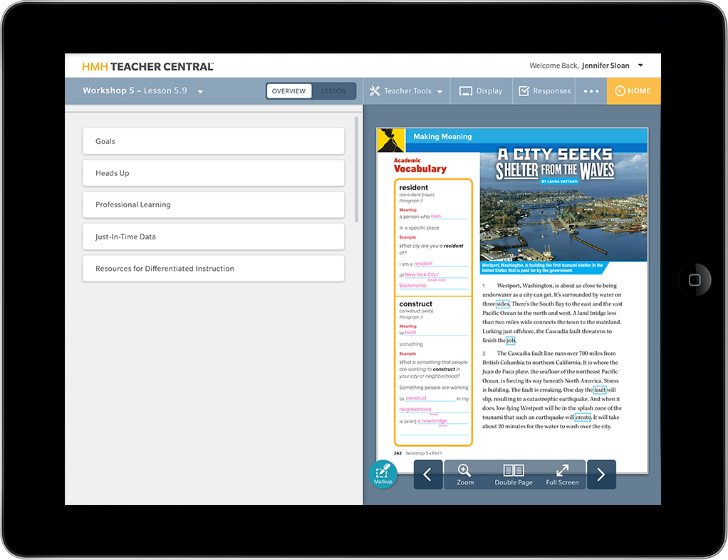This screenshot has width=728, height=560.
Task: Switch to Double Page view
Action: (514, 475)
